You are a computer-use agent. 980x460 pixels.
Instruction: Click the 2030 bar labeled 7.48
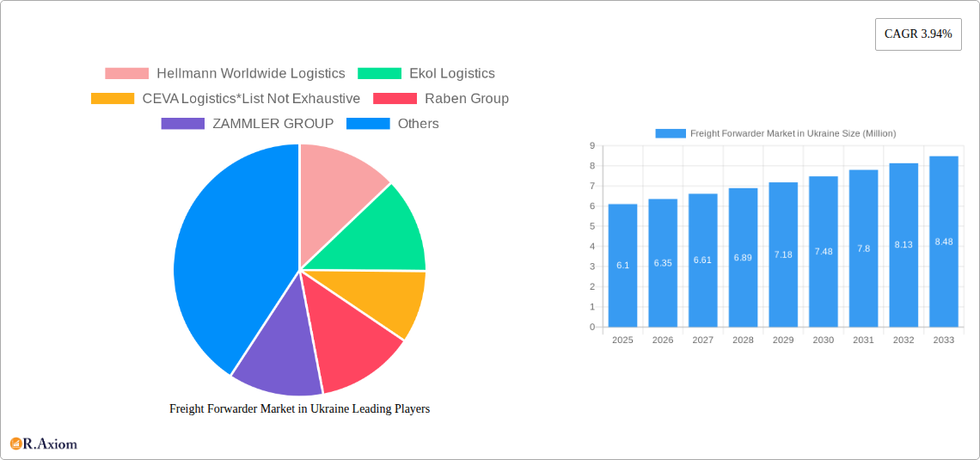point(824,252)
